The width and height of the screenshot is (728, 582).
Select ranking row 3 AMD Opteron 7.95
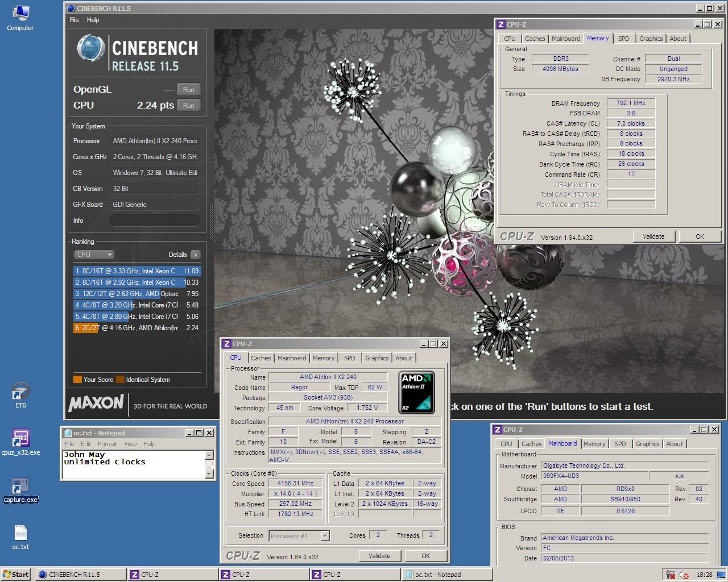(x=136, y=294)
